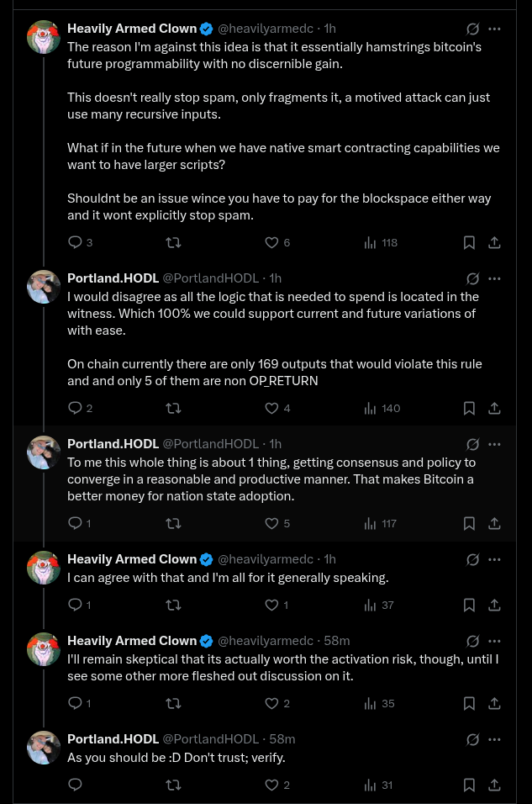Repost the '169 outputs' tweet
The image size is (532, 804).
click(173, 408)
